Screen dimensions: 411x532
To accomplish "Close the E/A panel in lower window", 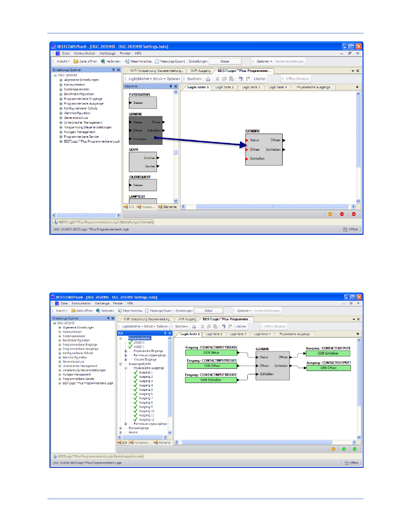I will [x=170, y=333].
